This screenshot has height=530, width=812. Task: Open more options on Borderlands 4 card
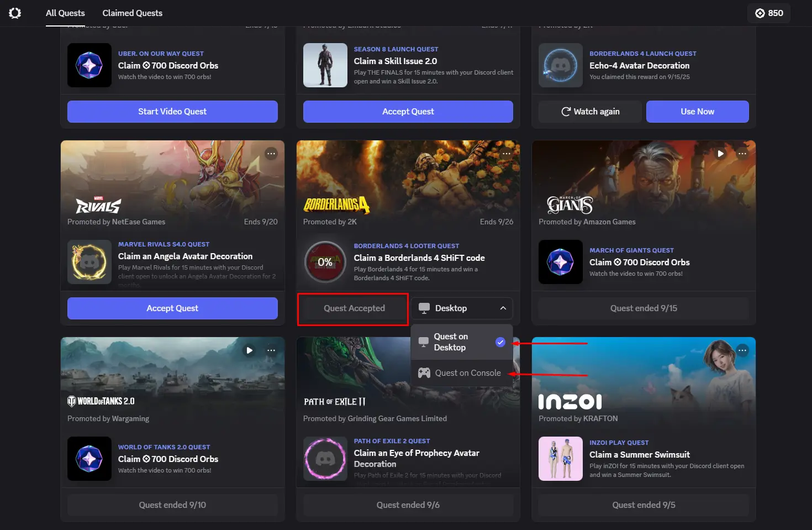[x=507, y=154]
